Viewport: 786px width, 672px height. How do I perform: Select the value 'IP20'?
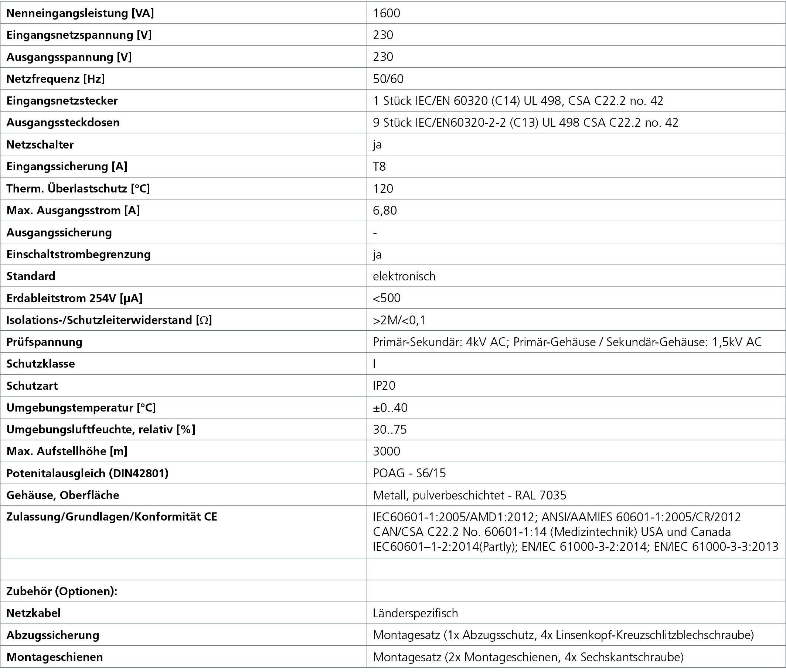[384, 386]
